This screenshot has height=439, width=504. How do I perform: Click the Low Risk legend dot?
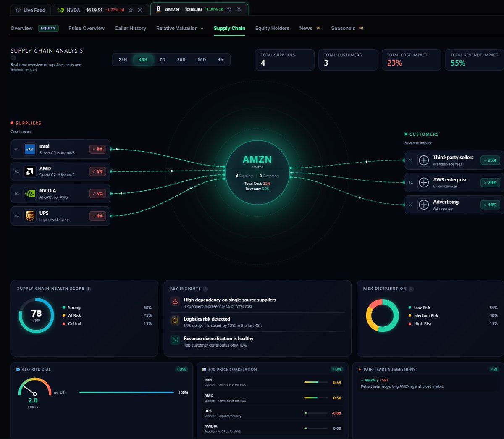pos(410,308)
